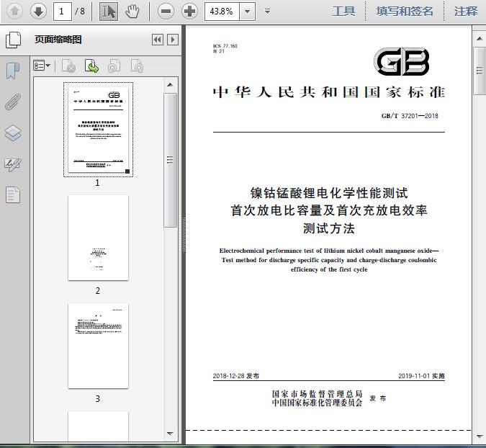
Task: Zoom in with the plus button
Action: pos(189,12)
